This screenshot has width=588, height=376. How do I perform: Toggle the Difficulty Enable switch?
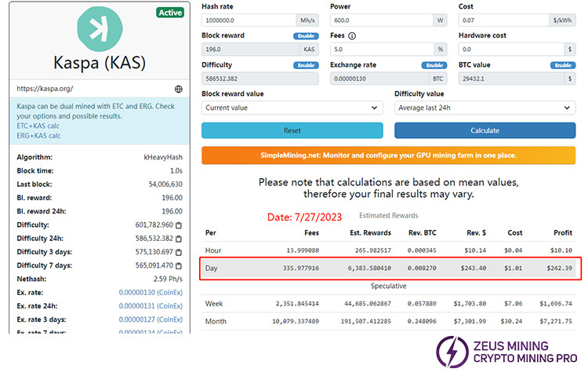(x=306, y=65)
